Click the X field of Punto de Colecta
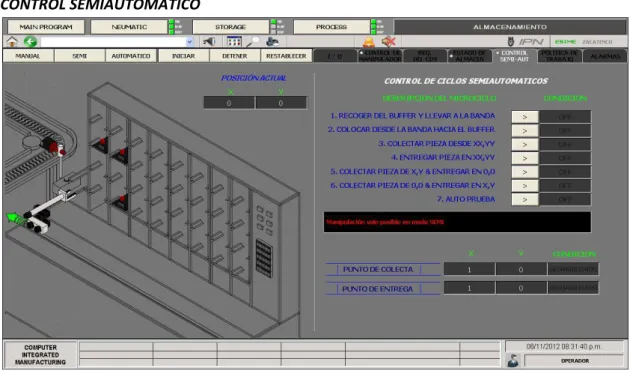This screenshot has width=630, height=371. (469, 269)
